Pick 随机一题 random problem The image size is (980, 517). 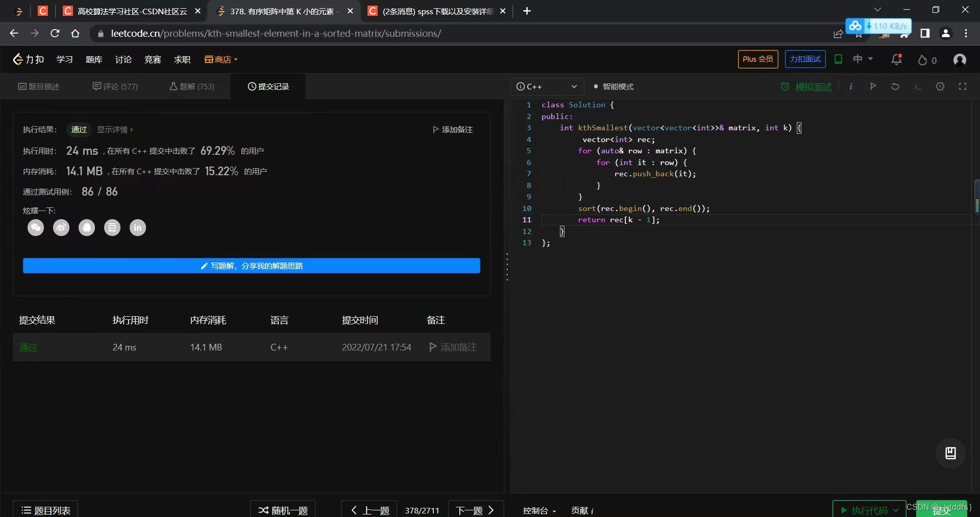click(x=283, y=510)
